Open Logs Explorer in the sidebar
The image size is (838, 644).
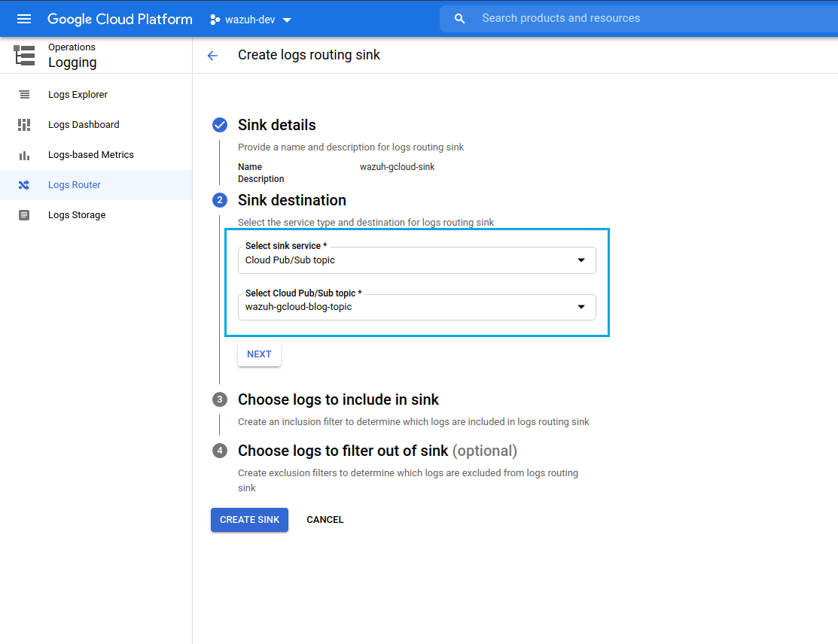(96, 95)
